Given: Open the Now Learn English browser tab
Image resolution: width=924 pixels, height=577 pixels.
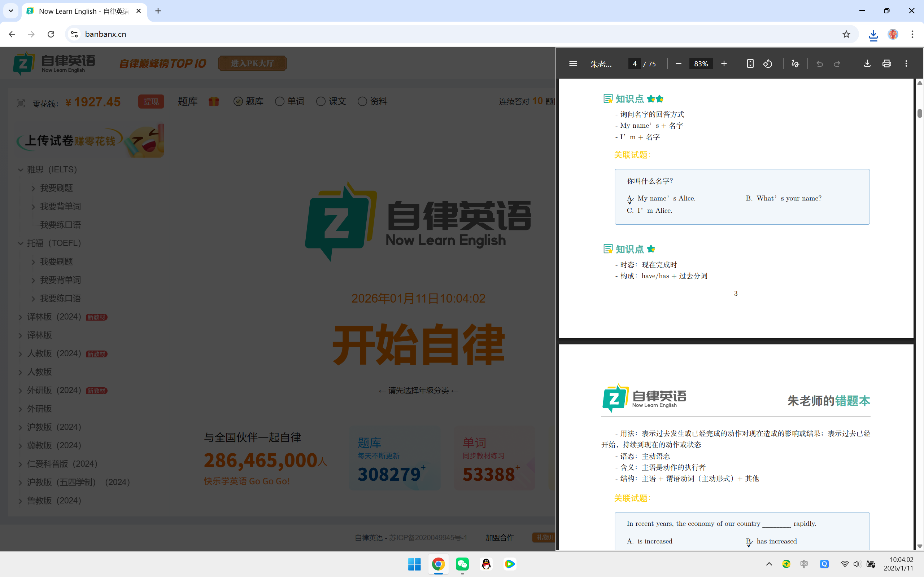Looking at the screenshot, I should point(84,11).
